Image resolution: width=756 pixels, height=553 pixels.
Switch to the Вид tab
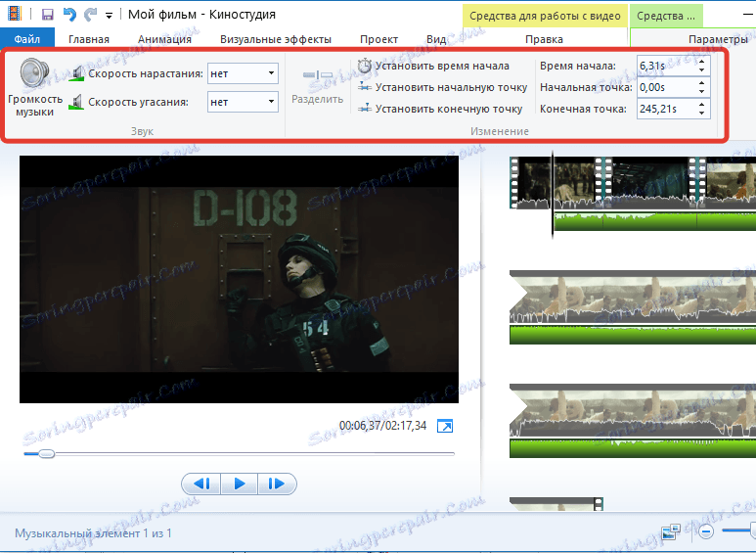(436, 39)
